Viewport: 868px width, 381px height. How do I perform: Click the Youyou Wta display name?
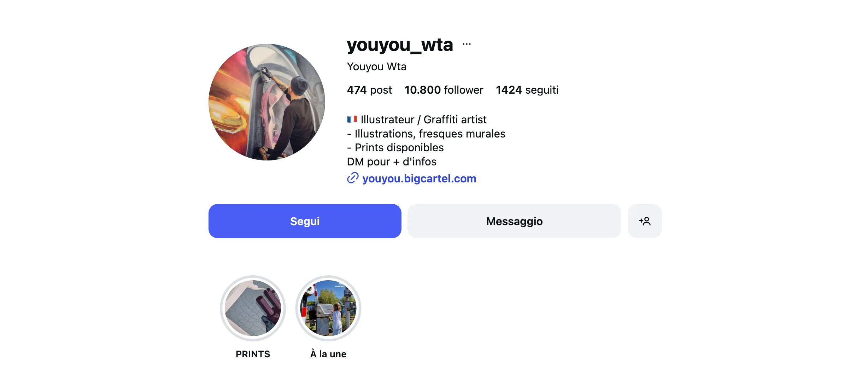pos(377,66)
